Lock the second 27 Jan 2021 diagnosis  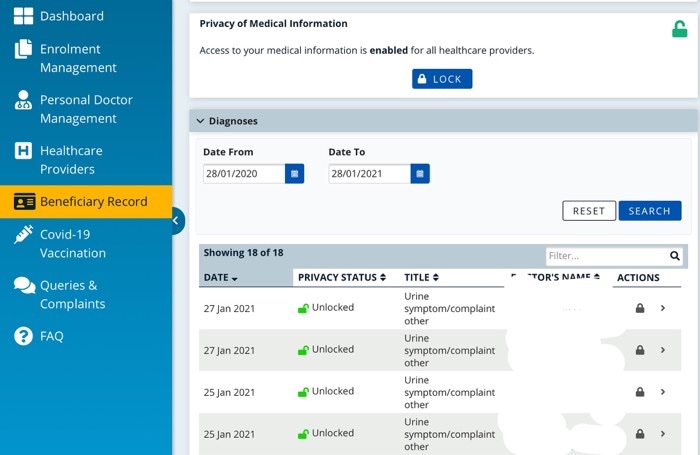pyautogui.click(x=640, y=350)
